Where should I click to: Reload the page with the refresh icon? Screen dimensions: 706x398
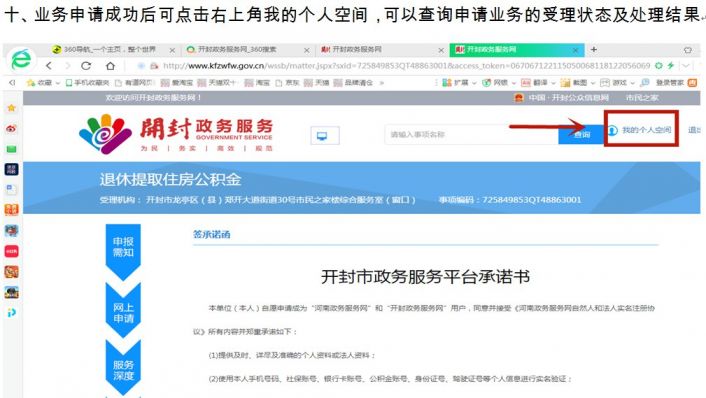pyautogui.click(x=86, y=66)
